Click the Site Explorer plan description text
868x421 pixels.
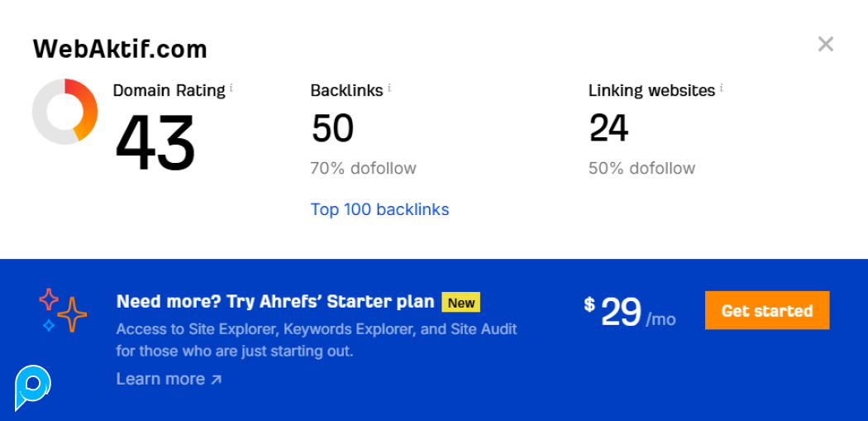[317, 340]
